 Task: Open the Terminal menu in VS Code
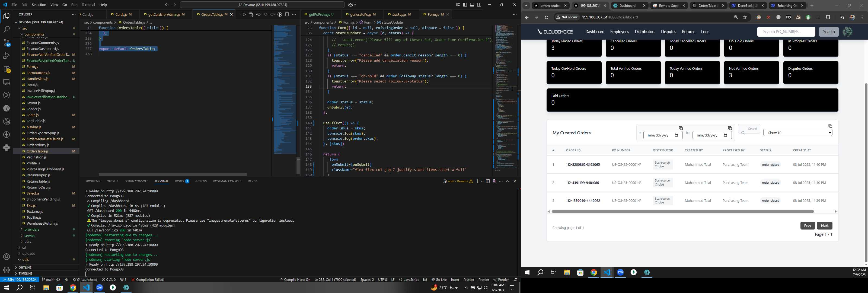tap(88, 5)
